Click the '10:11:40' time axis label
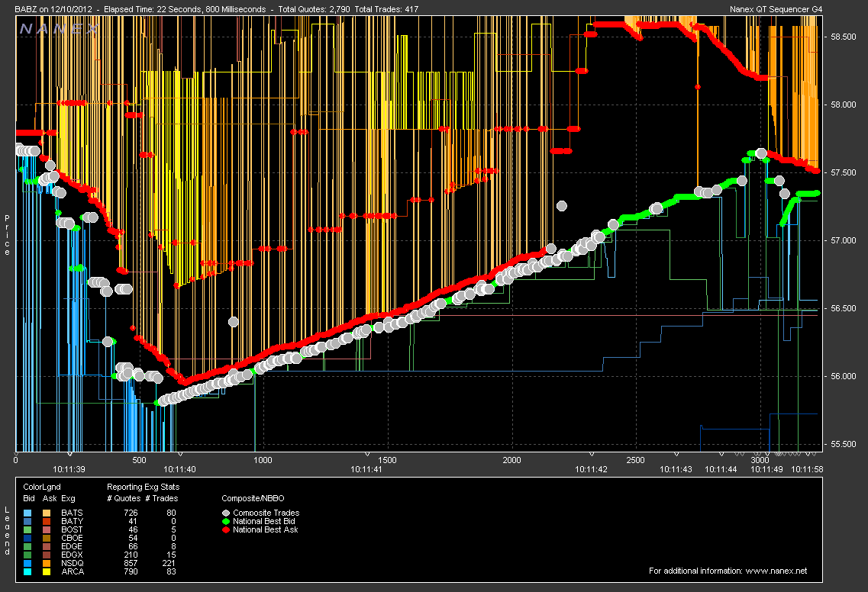The height and width of the screenshot is (592, 868). tap(180, 469)
